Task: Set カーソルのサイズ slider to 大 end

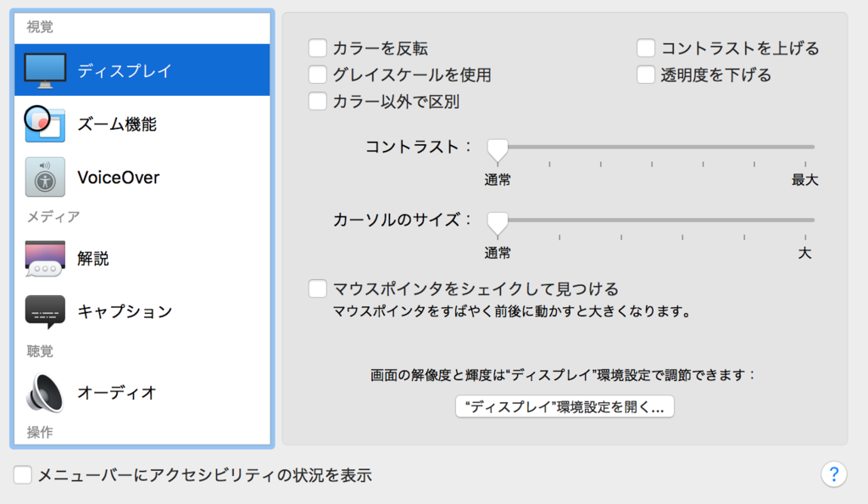Action: click(805, 221)
